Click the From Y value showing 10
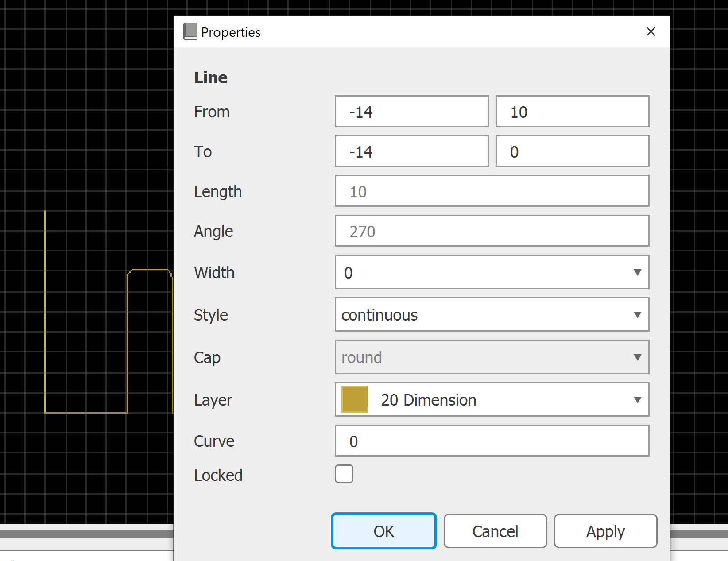Screen dimensions: 728x561 (572, 111)
